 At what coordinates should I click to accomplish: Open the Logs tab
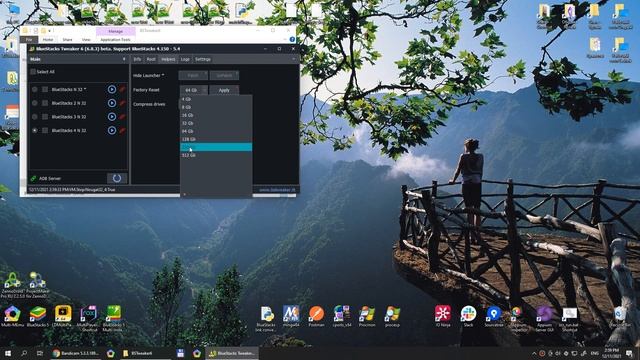(185, 59)
